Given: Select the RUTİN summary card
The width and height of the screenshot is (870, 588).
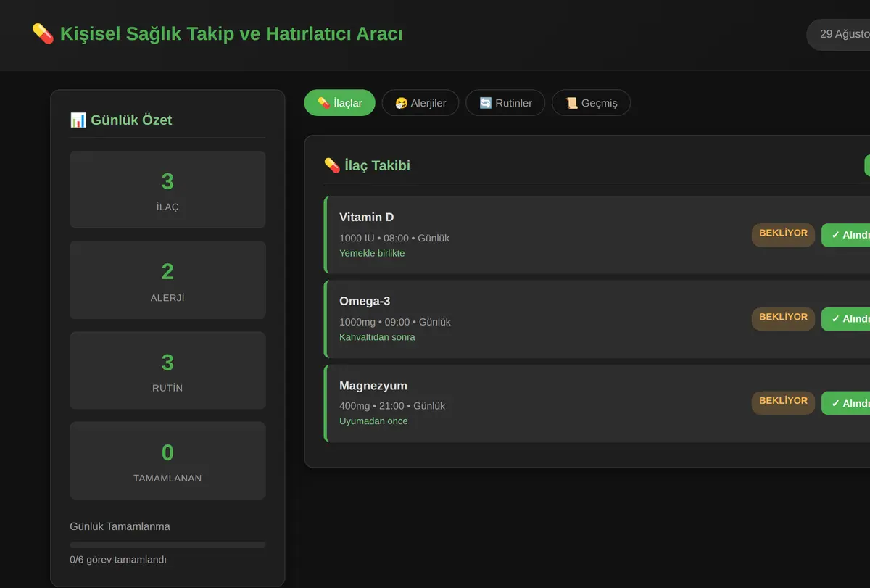Looking at the screenshot, I should [167, 370].
